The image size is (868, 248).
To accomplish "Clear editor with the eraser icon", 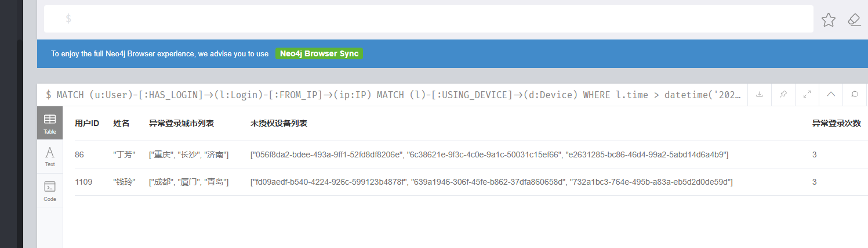I will 854,20.
